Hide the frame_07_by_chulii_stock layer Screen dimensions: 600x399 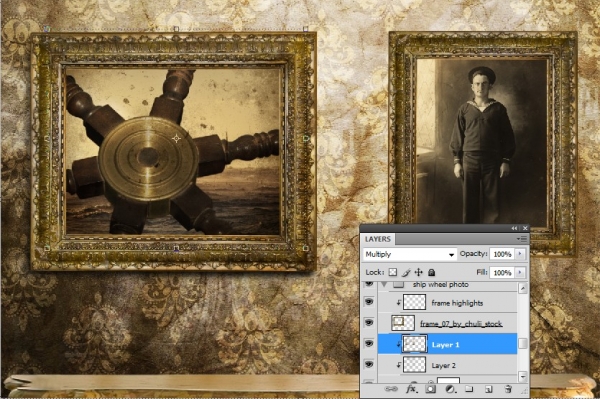pyautogui.click(x=369, y=323)
